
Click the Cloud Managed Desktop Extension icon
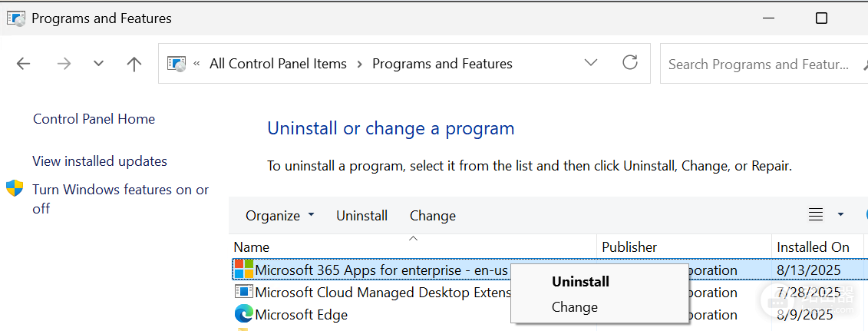(243, 292)
